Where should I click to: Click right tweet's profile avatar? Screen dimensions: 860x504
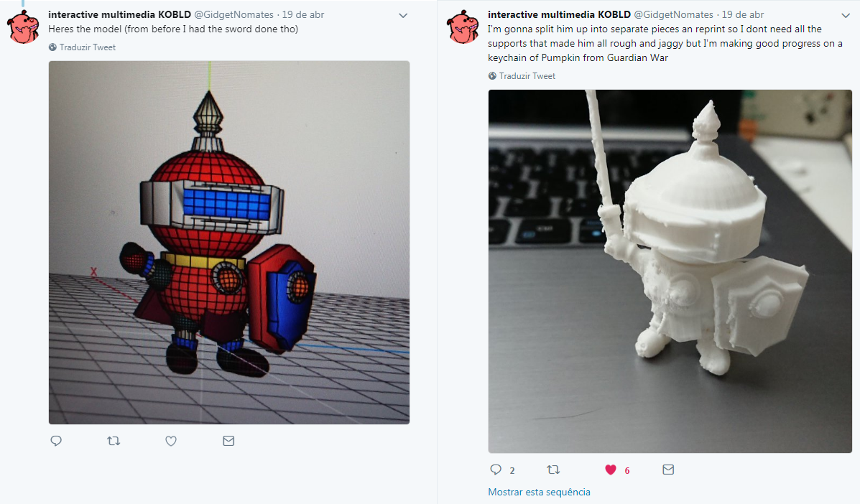[463, 27]
